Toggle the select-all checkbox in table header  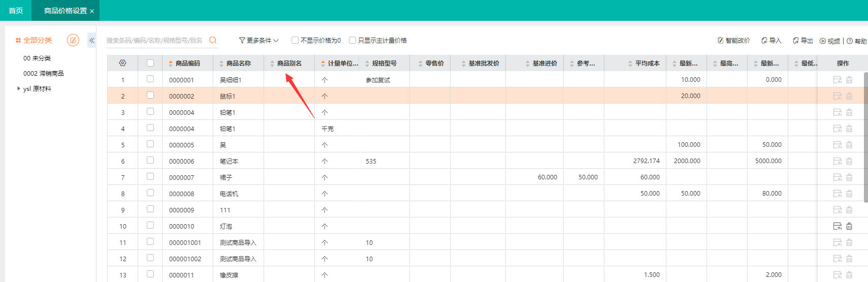pyautogui.click(x=150, y=63)
